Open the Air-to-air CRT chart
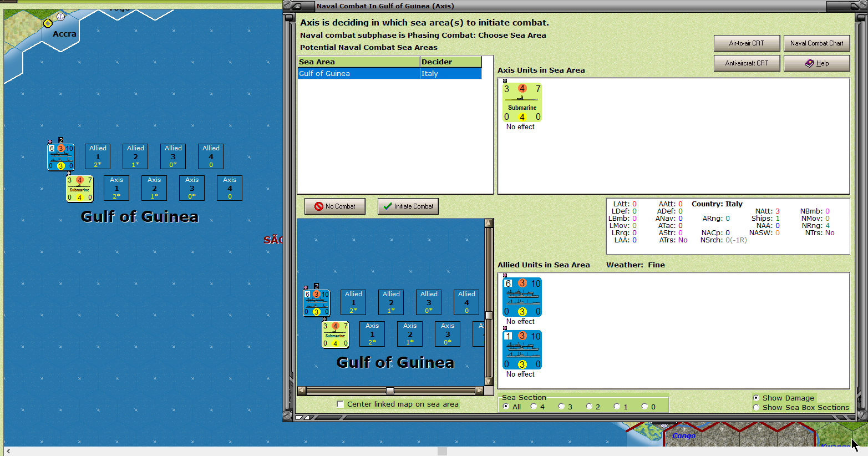 point(747,43)
